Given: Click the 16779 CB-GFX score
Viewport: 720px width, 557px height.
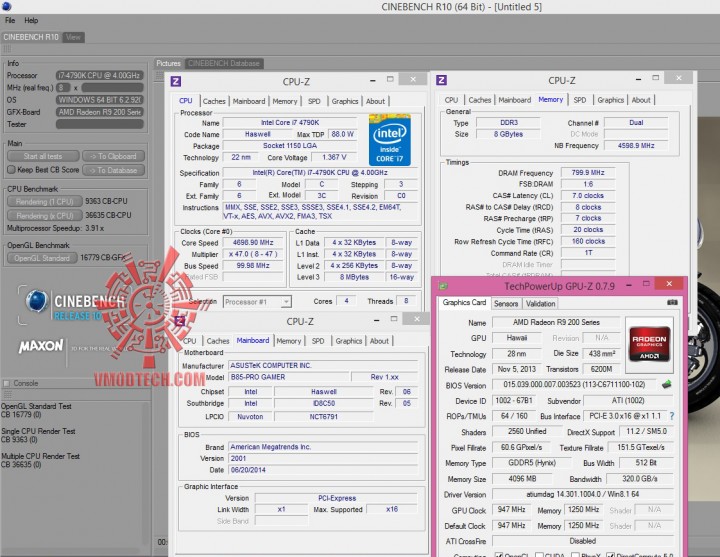Looking at the screenshot, I should (x=103, y=258).
